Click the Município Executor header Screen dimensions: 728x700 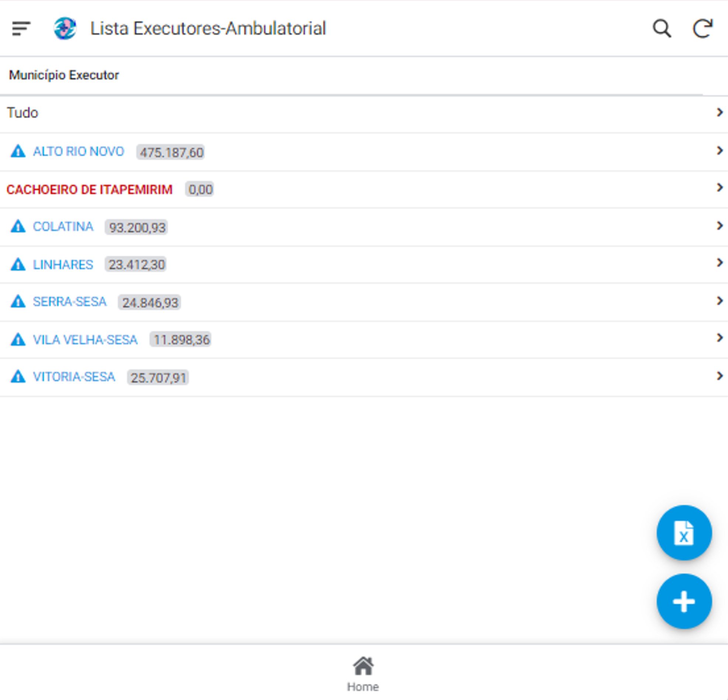click(x=64, y=75)
